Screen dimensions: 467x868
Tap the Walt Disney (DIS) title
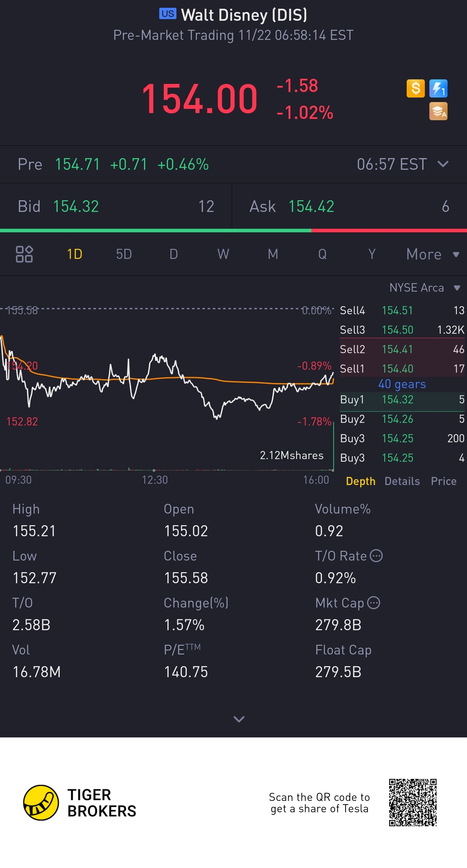tap(244, 15)
